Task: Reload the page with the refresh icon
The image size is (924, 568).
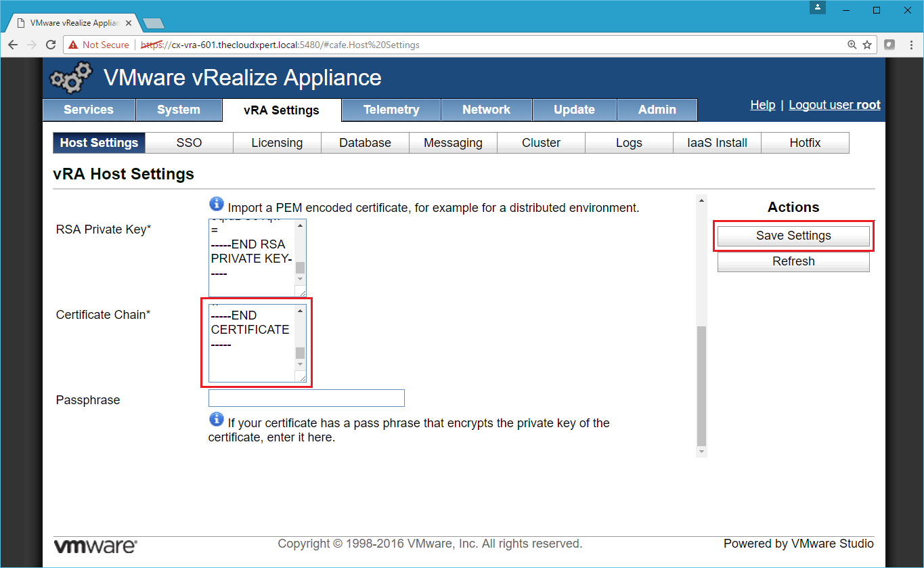Action: pos(51,45)
